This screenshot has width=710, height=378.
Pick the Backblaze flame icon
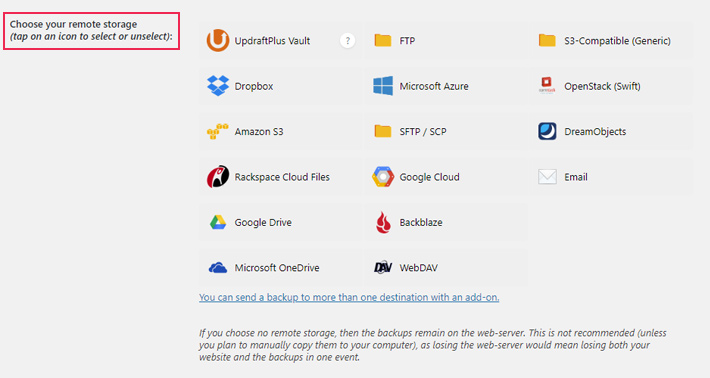383,222
